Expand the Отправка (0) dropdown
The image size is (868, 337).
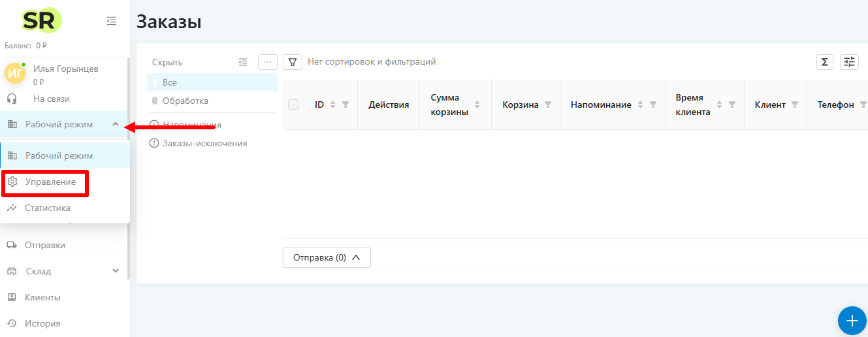327,257
